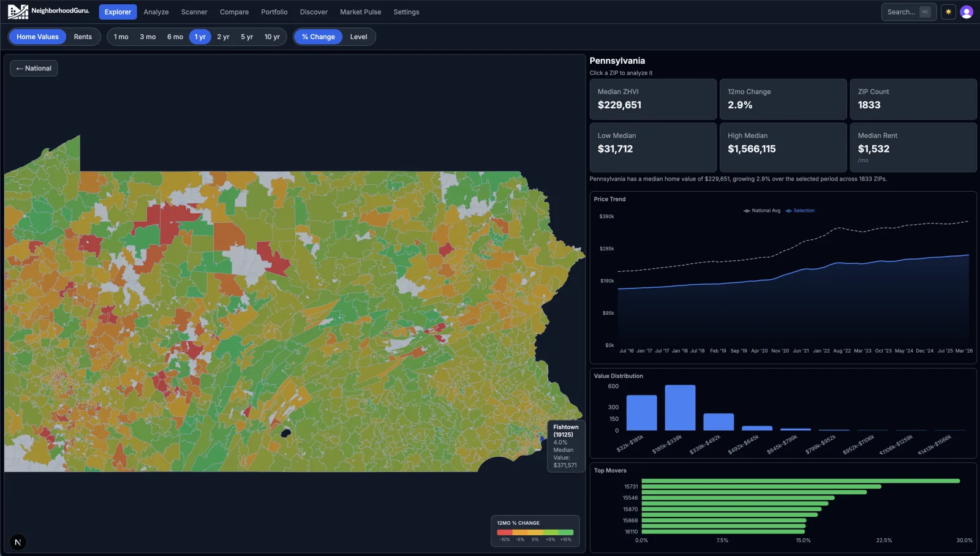
Task: Switch to the Rents view
Action: coord(83,37)
